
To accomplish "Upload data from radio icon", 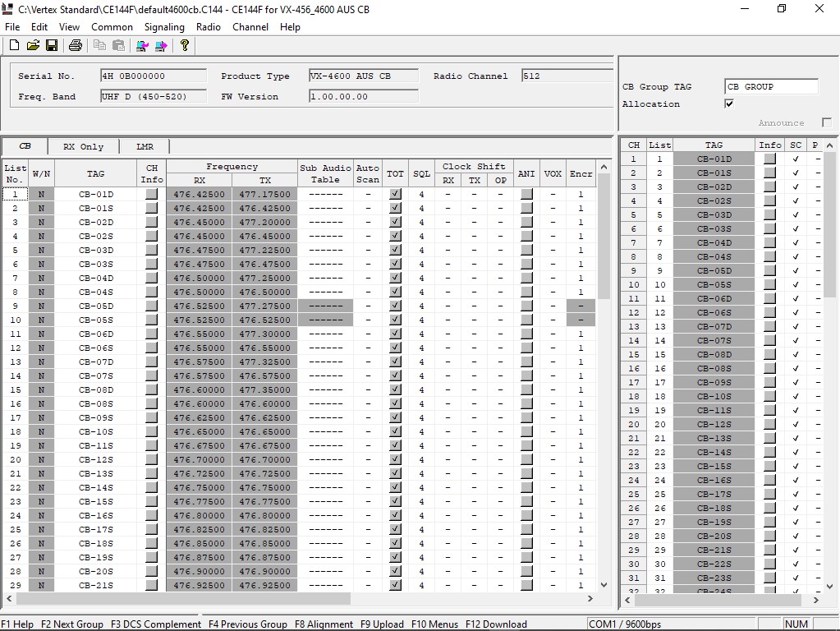I will click(142, 45).
